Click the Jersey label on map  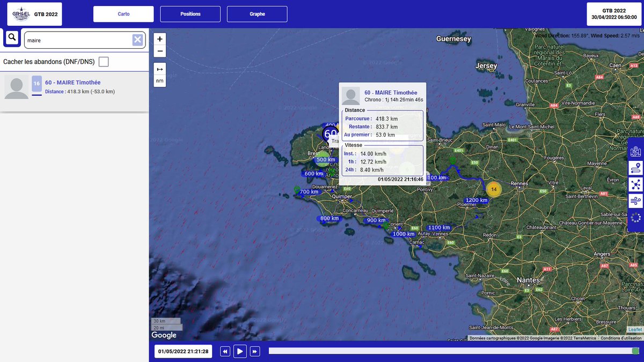tap(486, 66)
